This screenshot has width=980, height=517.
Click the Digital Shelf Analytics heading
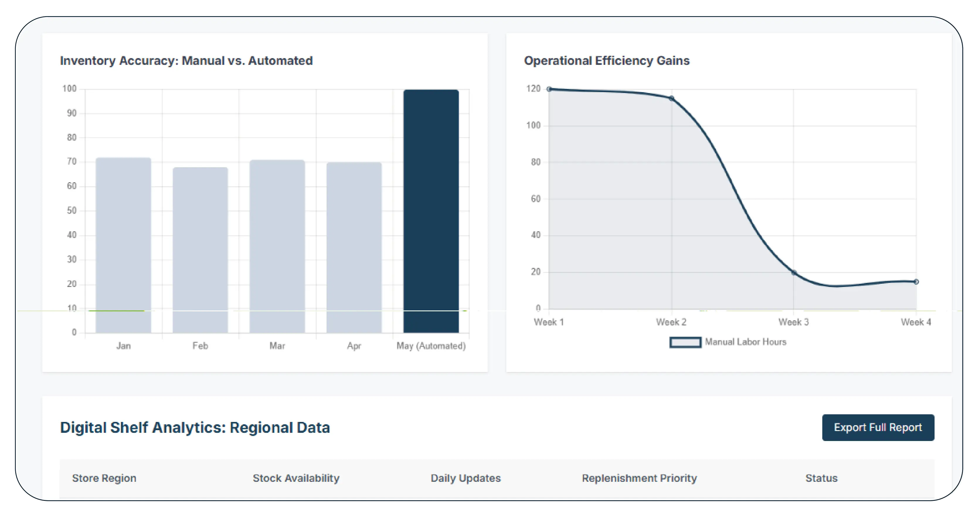(x=195, y=428)
